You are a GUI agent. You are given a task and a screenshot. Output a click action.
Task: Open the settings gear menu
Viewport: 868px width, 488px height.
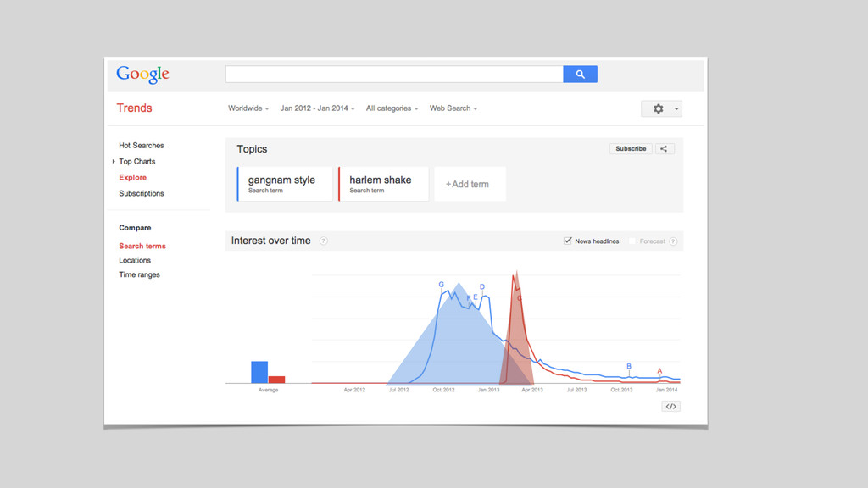point(658,108)
